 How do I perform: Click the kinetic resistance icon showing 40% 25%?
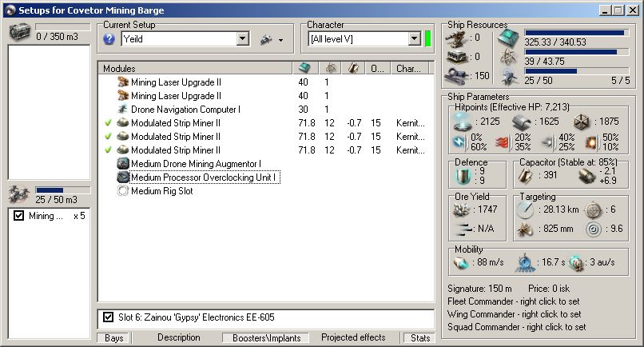(x=548, y=142)
